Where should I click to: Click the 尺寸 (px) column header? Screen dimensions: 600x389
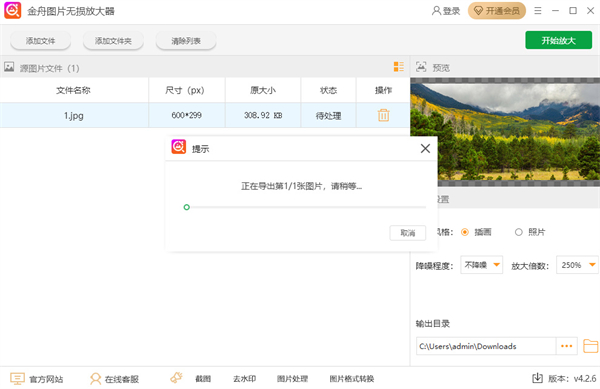tap(187, 90)
